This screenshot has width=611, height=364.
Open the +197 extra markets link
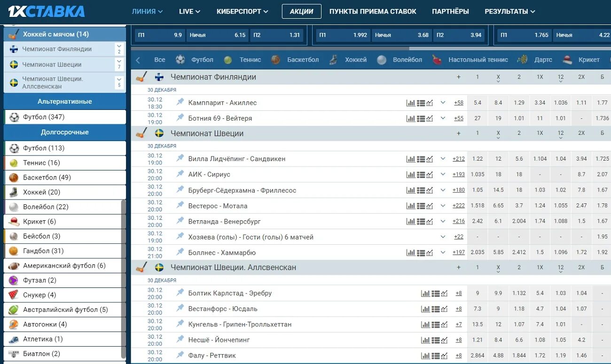click(459, 253)
